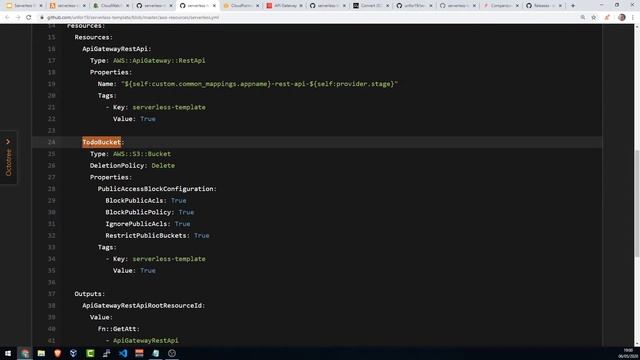Switch to the CloudFormation tab
This screenshot has height=360, width=640.
click(x=240, y=6)
